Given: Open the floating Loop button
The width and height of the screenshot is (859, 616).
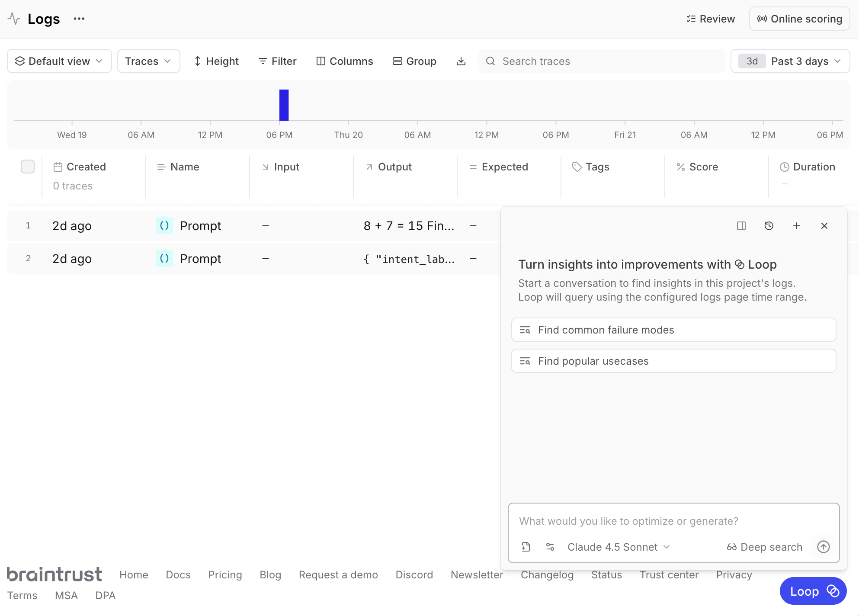Looking at the screenshot, I should click(x=813, y=591).
